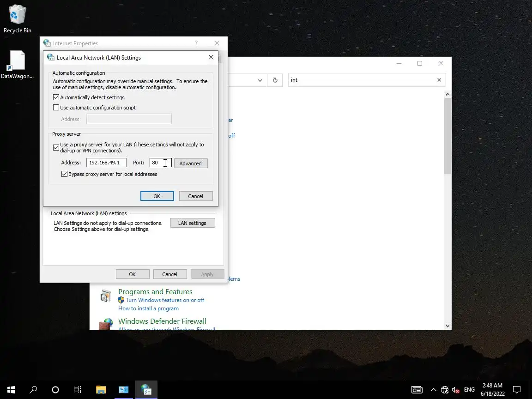Click the proxy Port field

click(x=161, y=163)
